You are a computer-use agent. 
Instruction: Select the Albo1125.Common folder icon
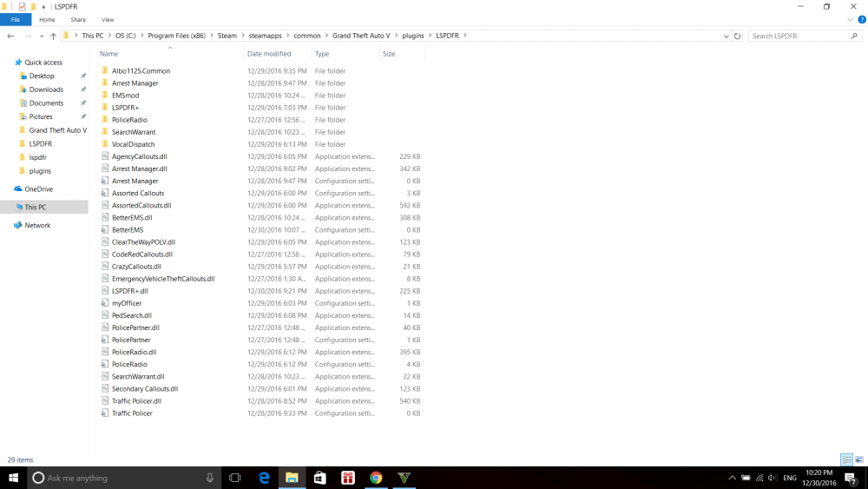tap(105, 70)
